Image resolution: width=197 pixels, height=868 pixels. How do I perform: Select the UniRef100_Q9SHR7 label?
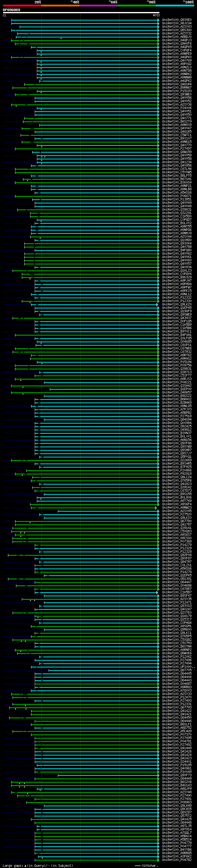click(x=176, y=450)
